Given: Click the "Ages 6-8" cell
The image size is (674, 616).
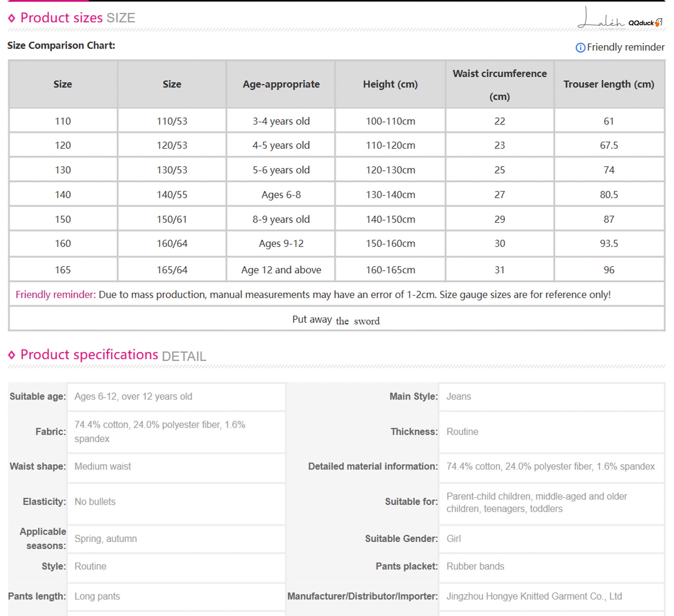Looking at the screenshot, I should 281,194.
